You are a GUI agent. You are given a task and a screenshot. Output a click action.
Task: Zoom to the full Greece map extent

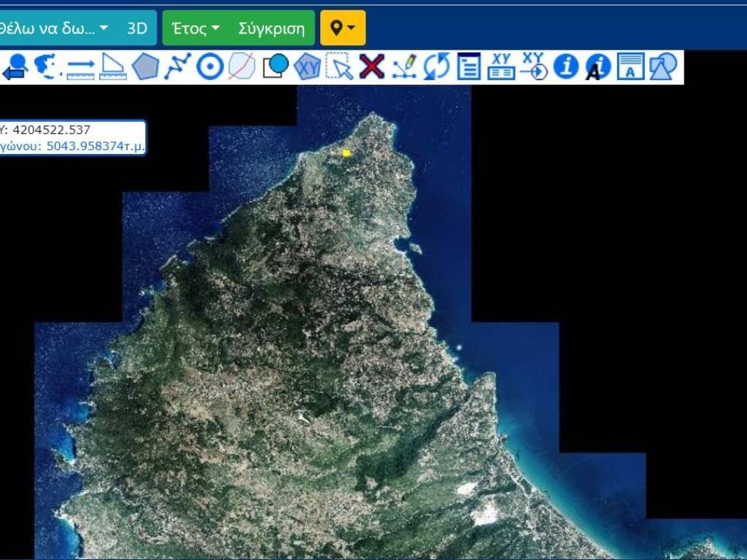click(47, 67)
